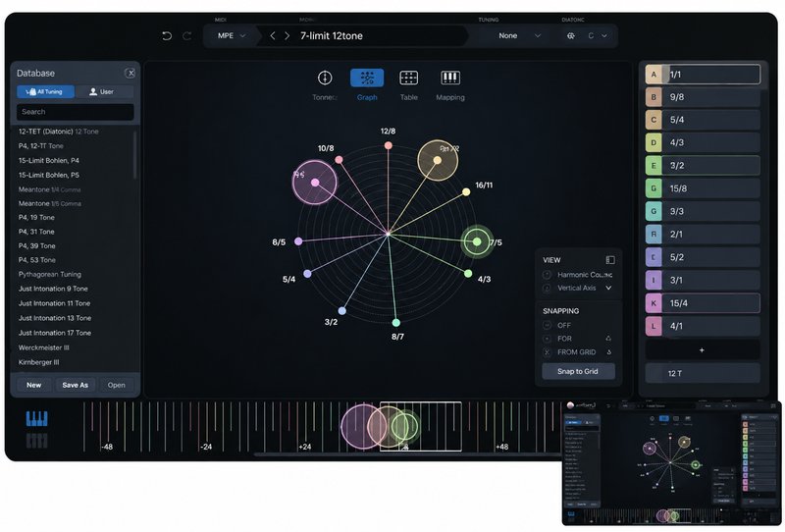Open the Tonnetz view icon
785x532 pixels.
click(325, 78)
